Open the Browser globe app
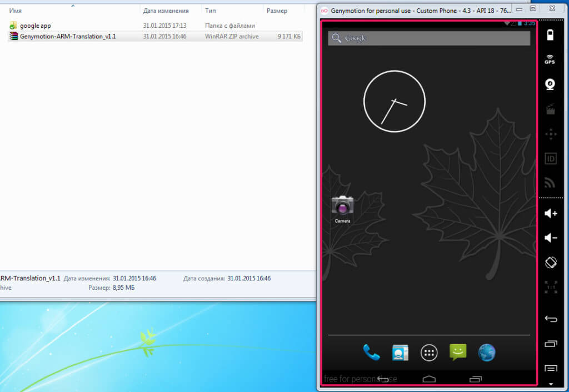This screenshot has height=392, width=569. tap(487, 353)
